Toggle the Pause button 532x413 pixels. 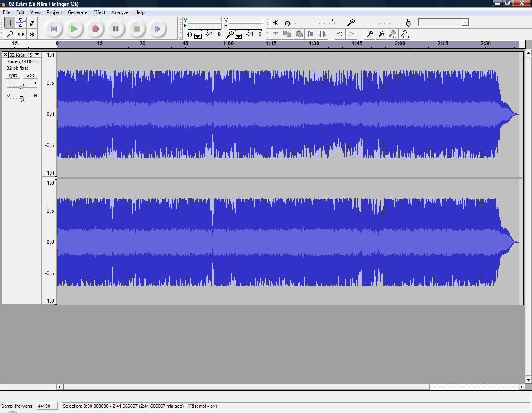pos(116,29)
